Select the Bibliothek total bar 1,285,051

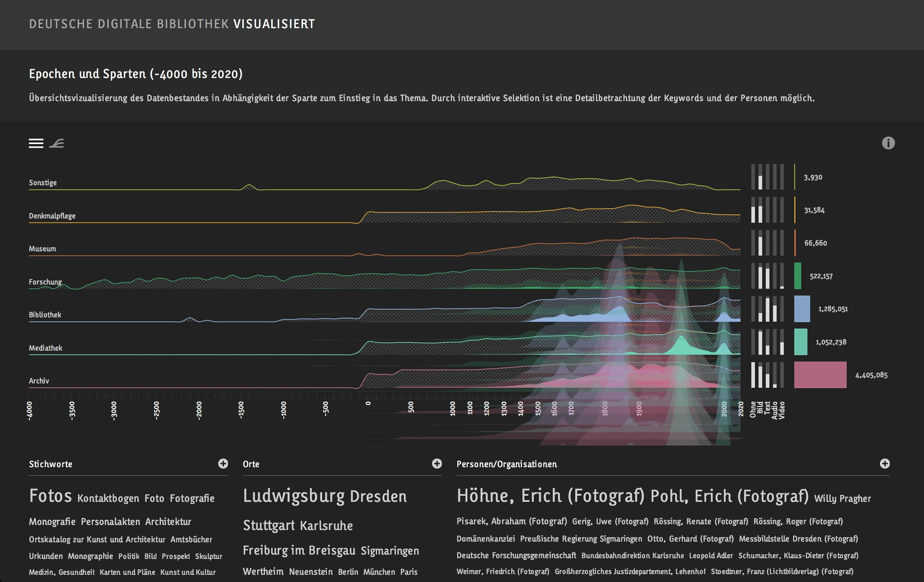[802, 309]
